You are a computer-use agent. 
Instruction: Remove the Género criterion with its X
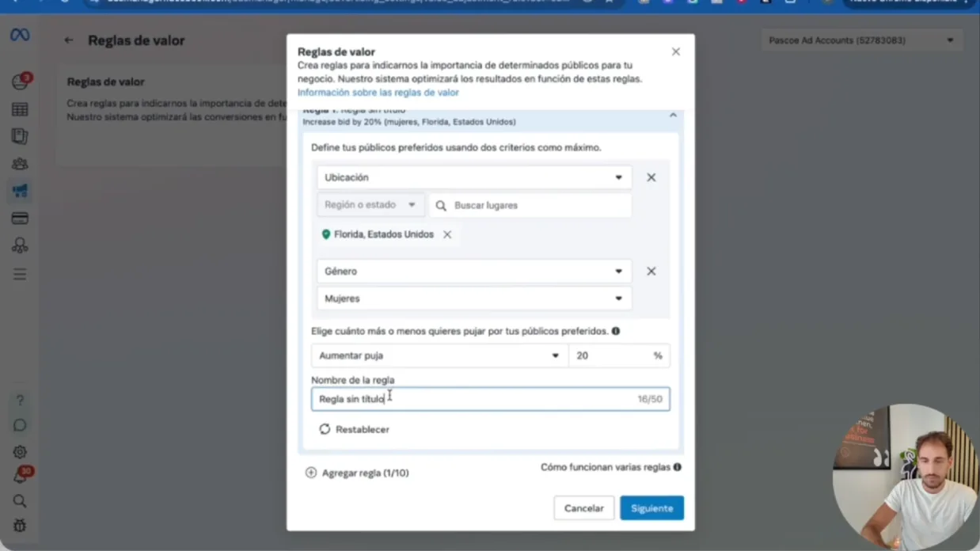(x=651, y=271)
